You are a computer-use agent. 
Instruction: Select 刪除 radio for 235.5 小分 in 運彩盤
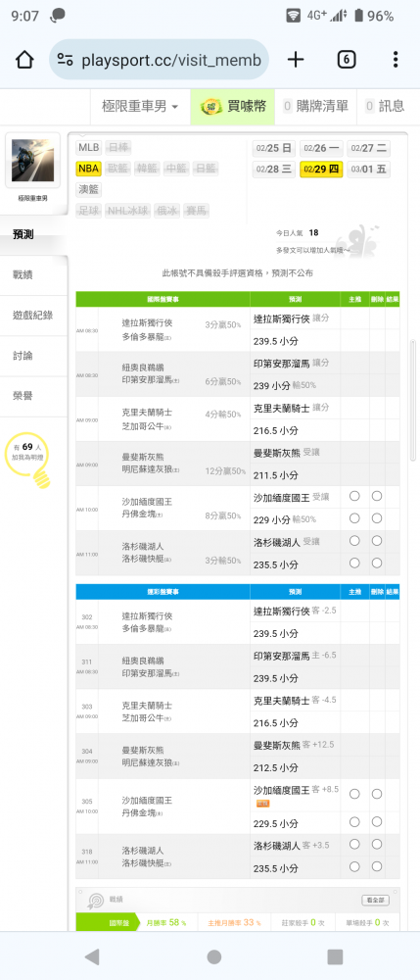377,867
